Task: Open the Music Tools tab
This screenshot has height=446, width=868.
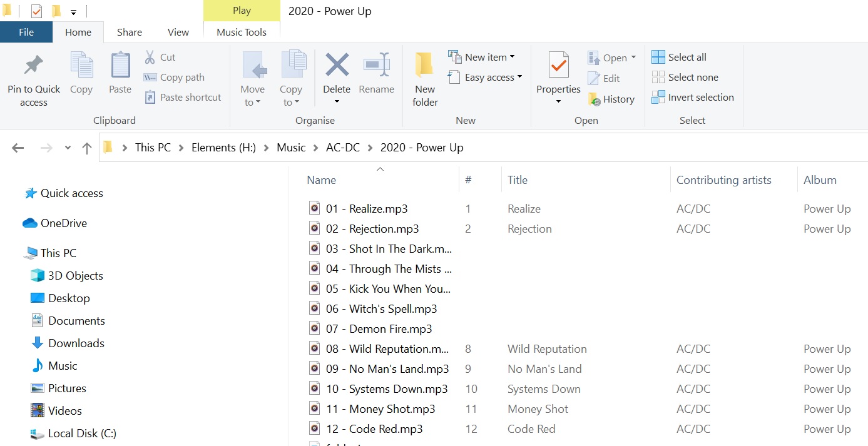Action: (242, 33)
